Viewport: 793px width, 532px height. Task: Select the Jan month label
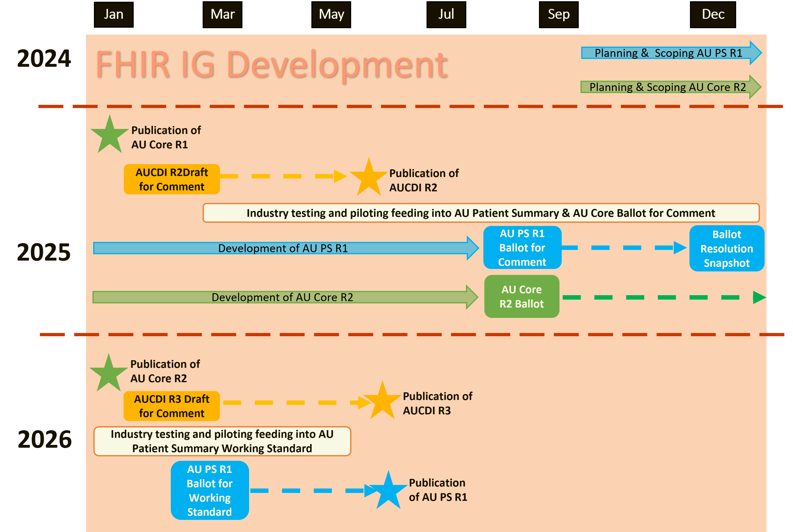114,14
